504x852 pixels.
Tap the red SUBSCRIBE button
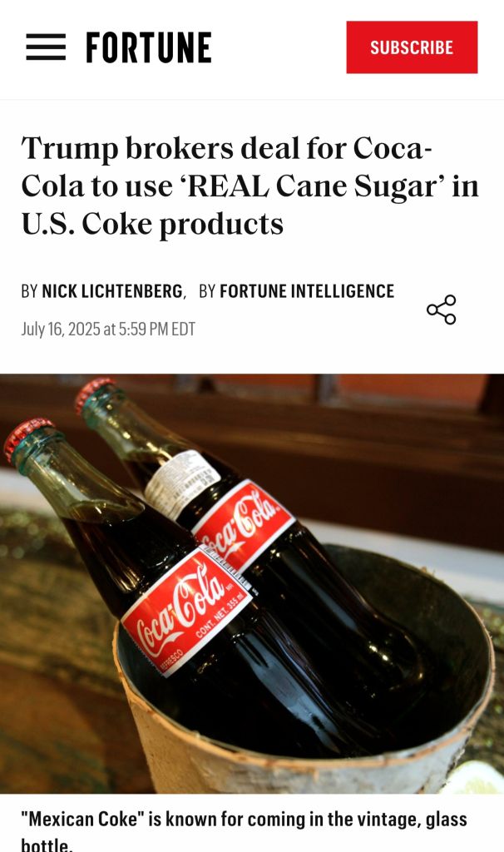(412, 47)
